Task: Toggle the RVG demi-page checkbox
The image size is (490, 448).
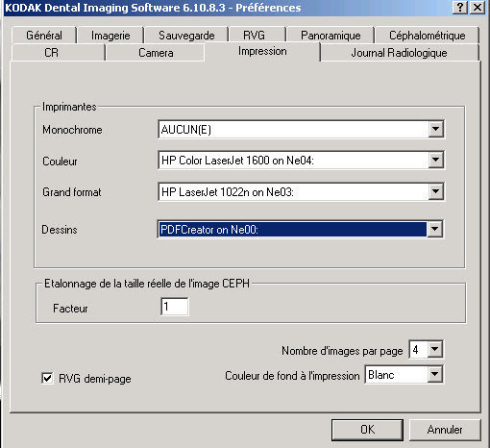Action: click(47, 378)
